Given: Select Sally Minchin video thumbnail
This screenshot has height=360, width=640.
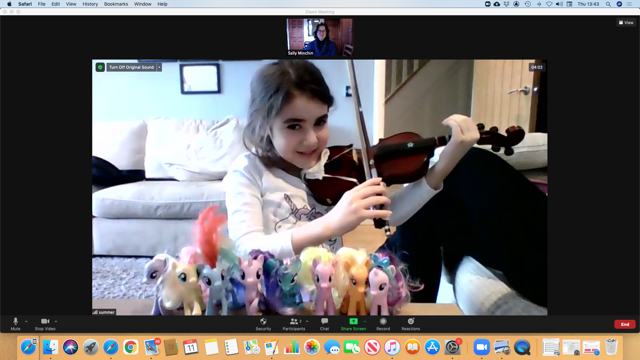Looking at the screenshot, I should 320,37.
